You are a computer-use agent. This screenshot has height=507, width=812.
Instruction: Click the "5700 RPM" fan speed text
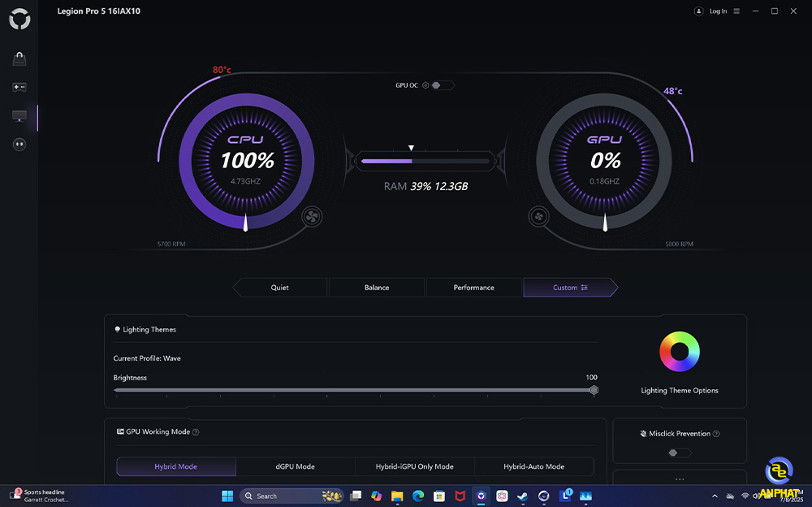171,245
